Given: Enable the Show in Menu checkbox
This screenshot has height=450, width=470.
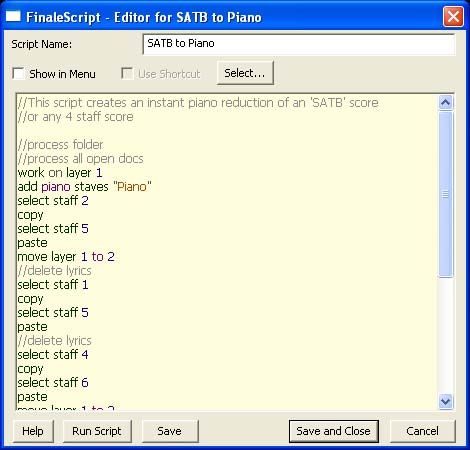Looking at the screenshot, I should [x=18, y=73].
